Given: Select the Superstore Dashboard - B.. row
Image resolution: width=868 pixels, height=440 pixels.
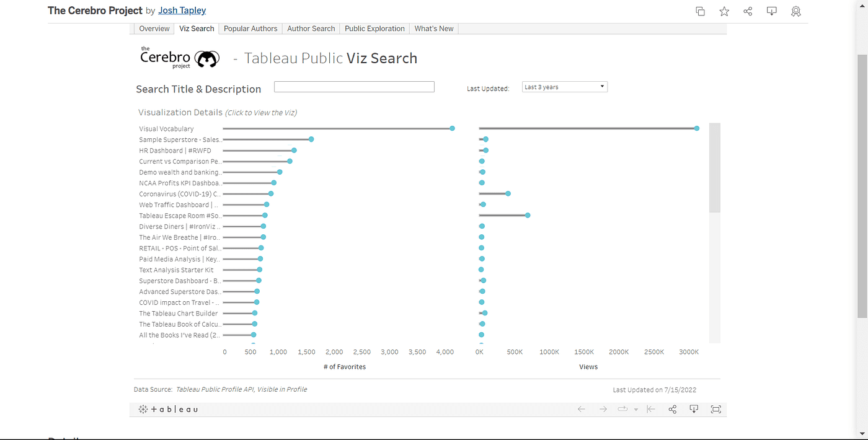Looking at the screenshot, I should (180, 281).
